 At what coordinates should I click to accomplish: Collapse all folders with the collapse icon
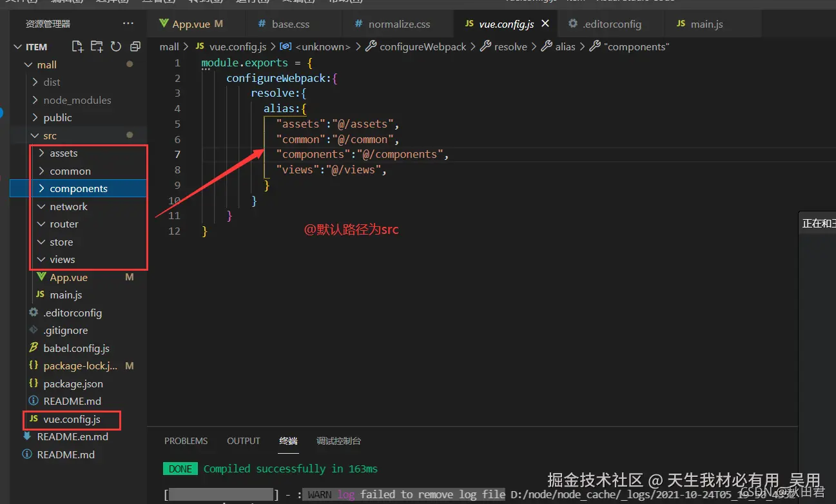(135, 46)
